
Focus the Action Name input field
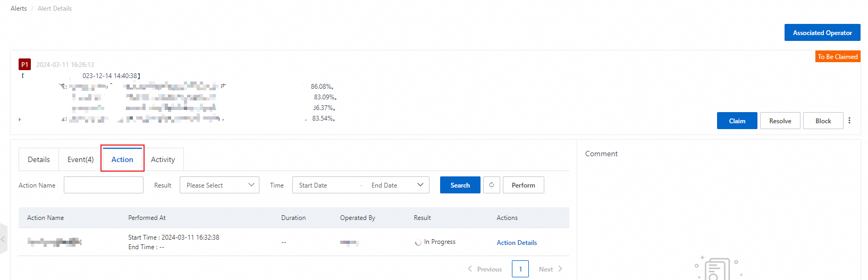tap(104, 185)
